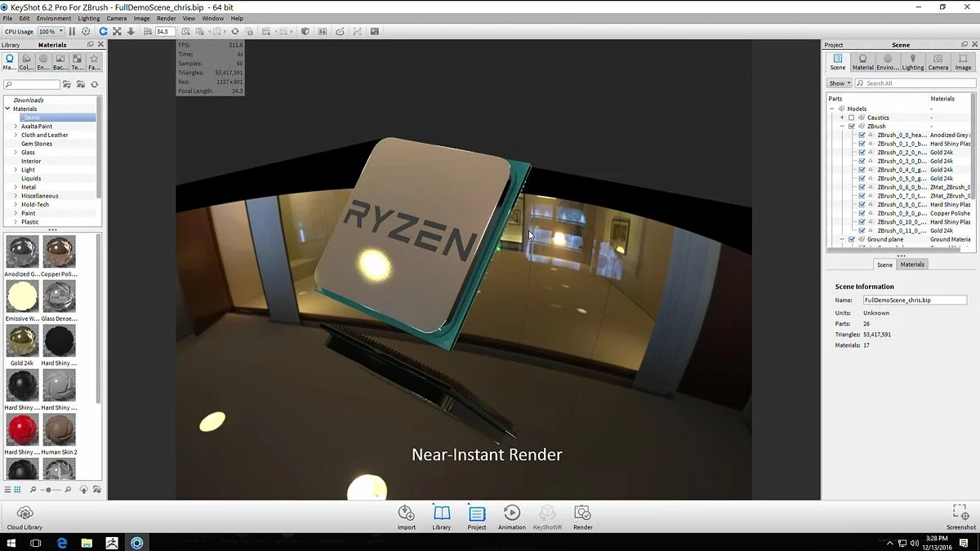This screenshot has height=551, width=980.
Task: Open the Cloud Library
Action: pos(24,517)
